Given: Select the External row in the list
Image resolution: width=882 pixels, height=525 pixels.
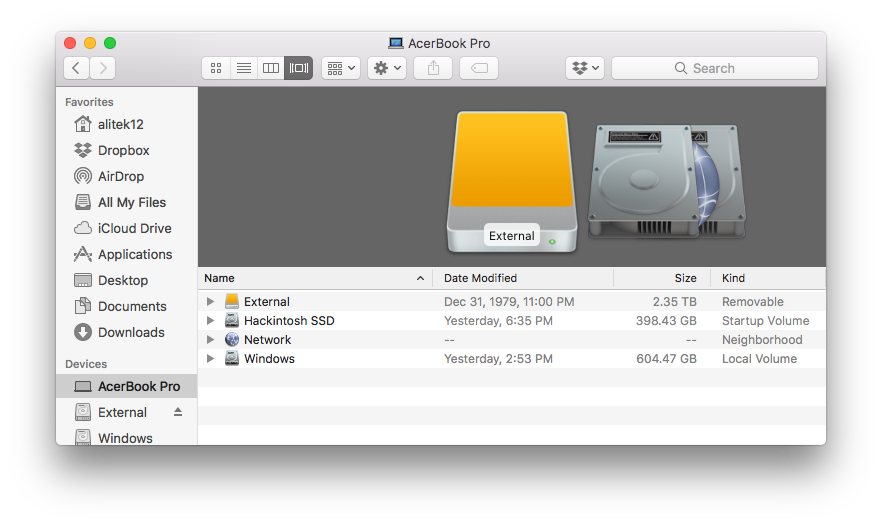Looking at the screenshot, I should 512,302.
